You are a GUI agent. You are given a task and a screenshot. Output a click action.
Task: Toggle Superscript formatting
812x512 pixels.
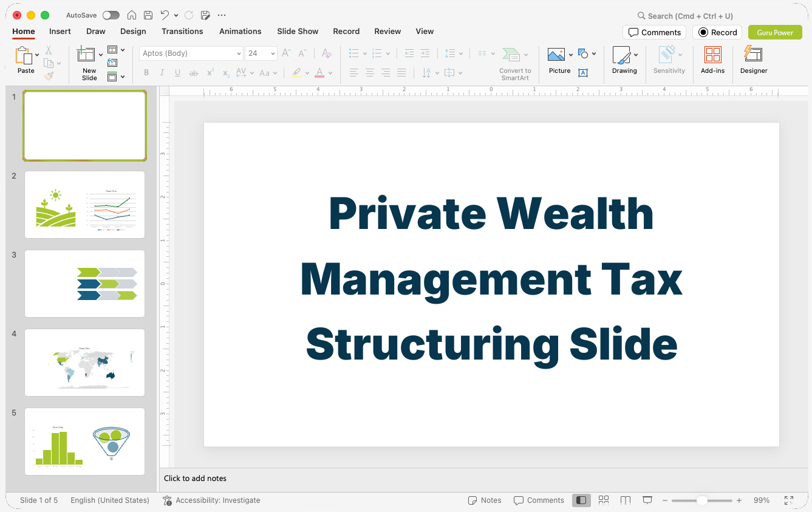tap(210, 73)
